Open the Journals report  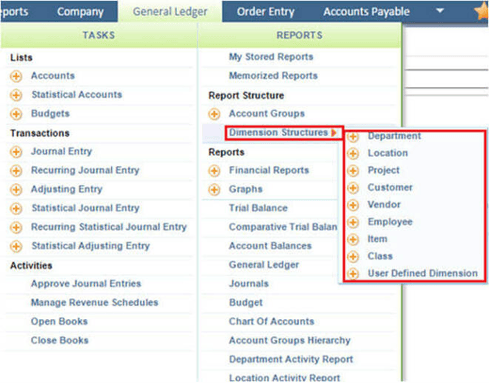249,284
